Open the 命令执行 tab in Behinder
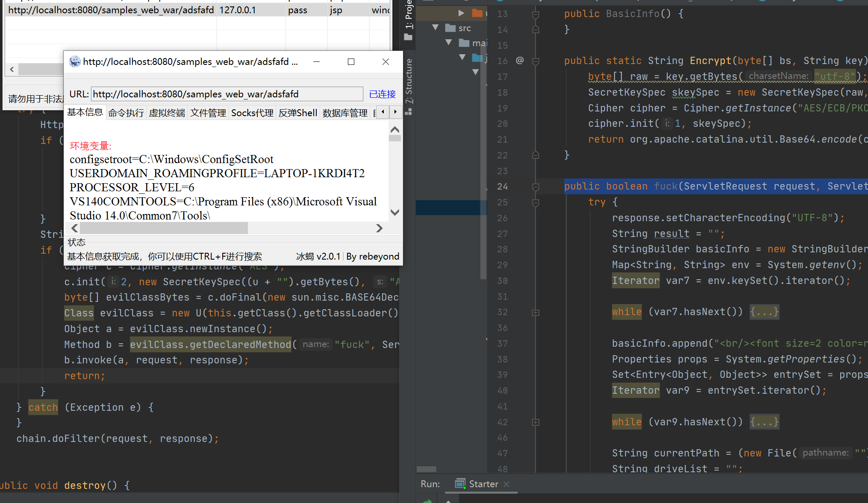This screenshot has height=503, width=868. pos(126,113)
